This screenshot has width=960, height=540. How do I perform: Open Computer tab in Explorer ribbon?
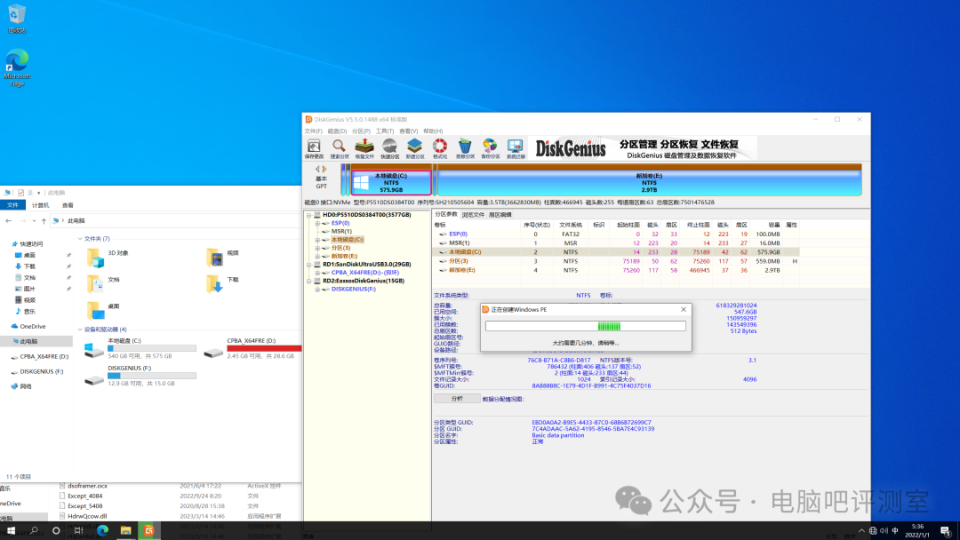click(40, 205)
